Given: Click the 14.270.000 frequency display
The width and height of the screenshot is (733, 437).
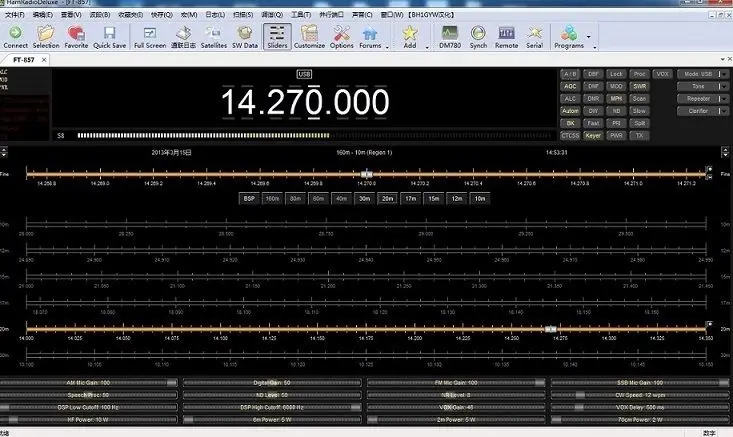Looking at the screenshot, I should click(304, 103).
